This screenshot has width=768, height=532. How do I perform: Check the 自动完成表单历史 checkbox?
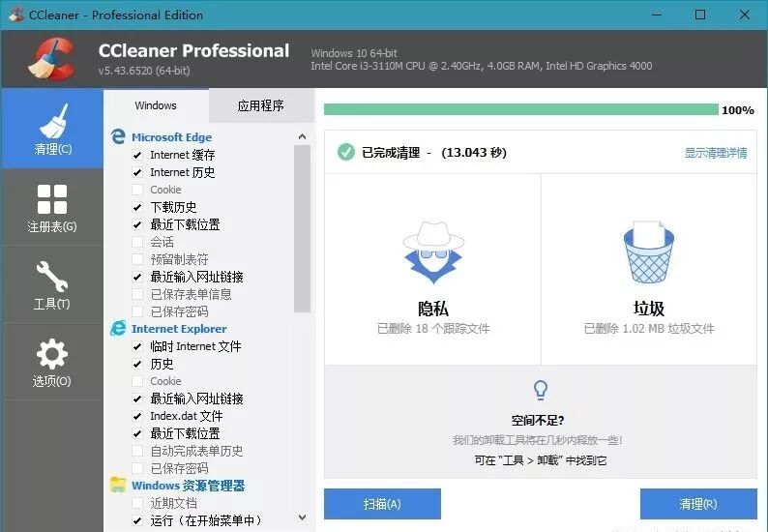point(137,451)
